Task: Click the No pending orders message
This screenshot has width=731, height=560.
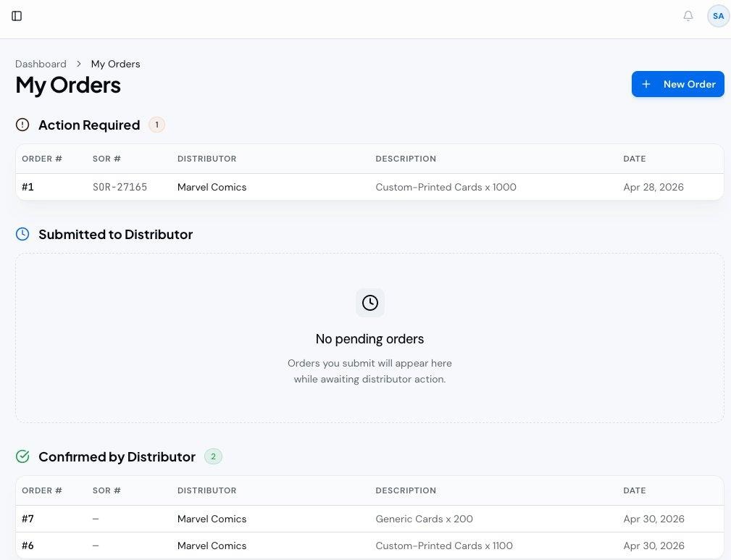Action: point(369,339)
